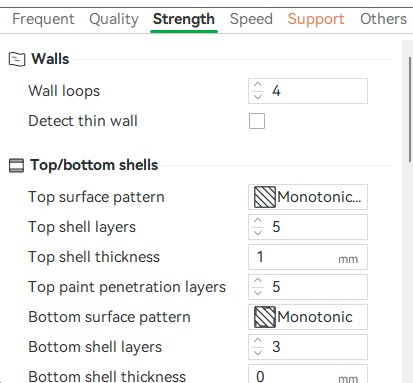Enable the Detect thin wall checkbox
The width and height of the screenshot is (413, 383).
(257, 121)
